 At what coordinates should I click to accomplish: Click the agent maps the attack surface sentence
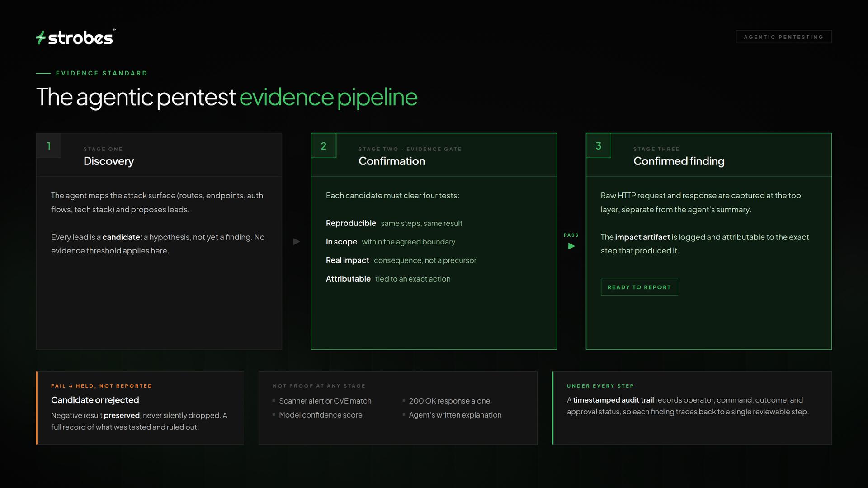tap(157, 202)
